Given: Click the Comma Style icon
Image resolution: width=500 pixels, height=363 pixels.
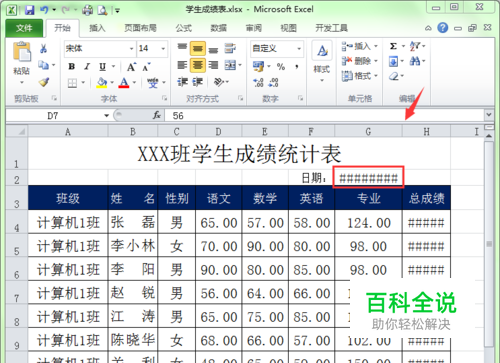Looking at the screenshot, I should (297, 67).
